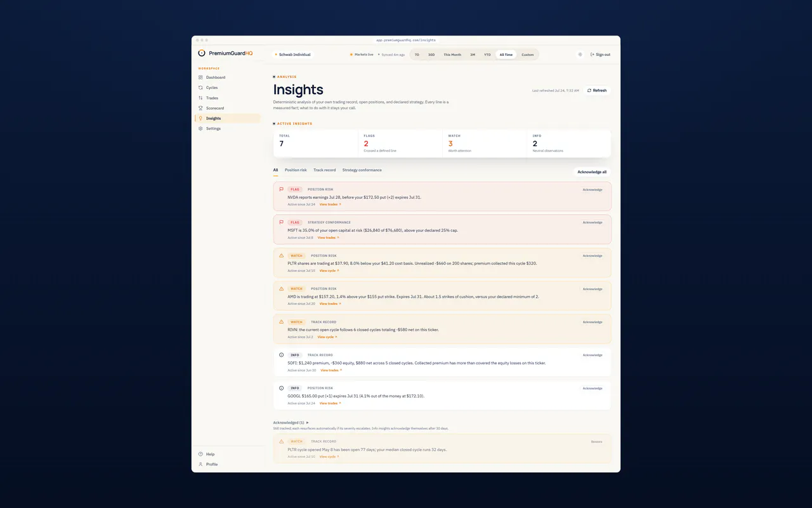Sign out of the app
Screen dimensions: 812x508
point(600,55)
